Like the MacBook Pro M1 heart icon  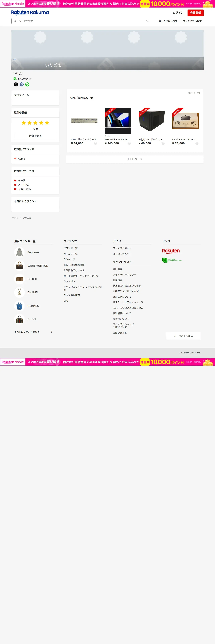[x=129, y=144]
